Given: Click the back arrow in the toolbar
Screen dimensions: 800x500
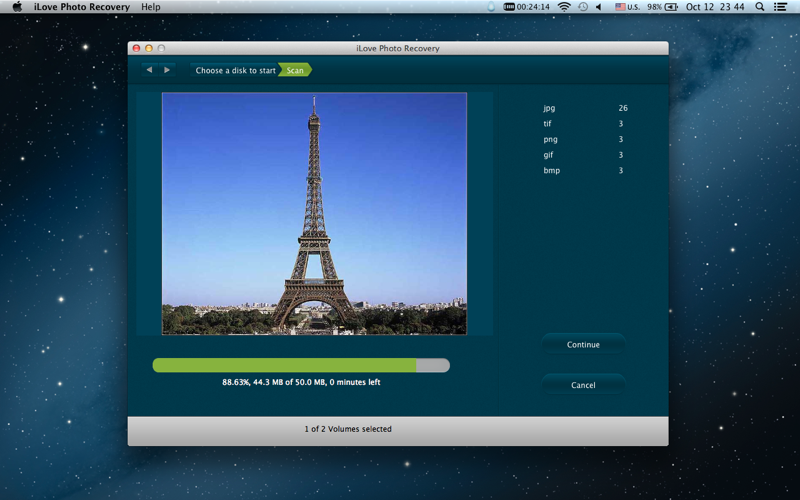Looking at the screenshot, I should (x=149, y=70).
